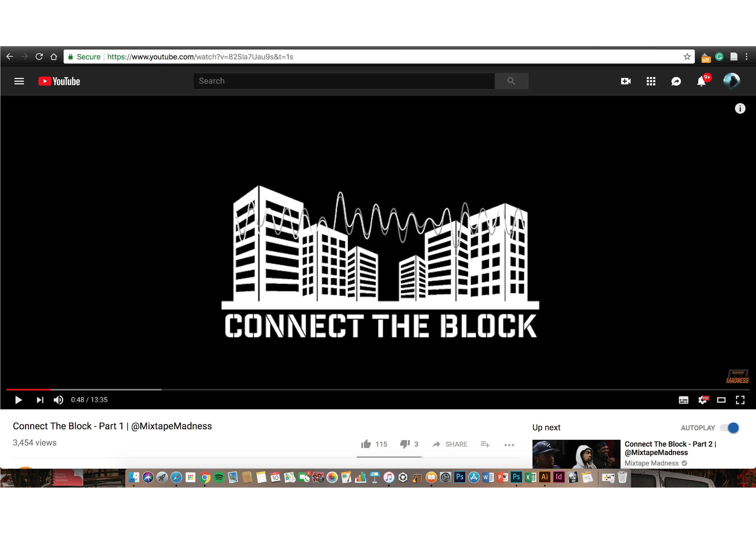This screenshot has height=534, width=756.
Task: Open the Chrome three-dot customize menu
Action: [746, 57]
